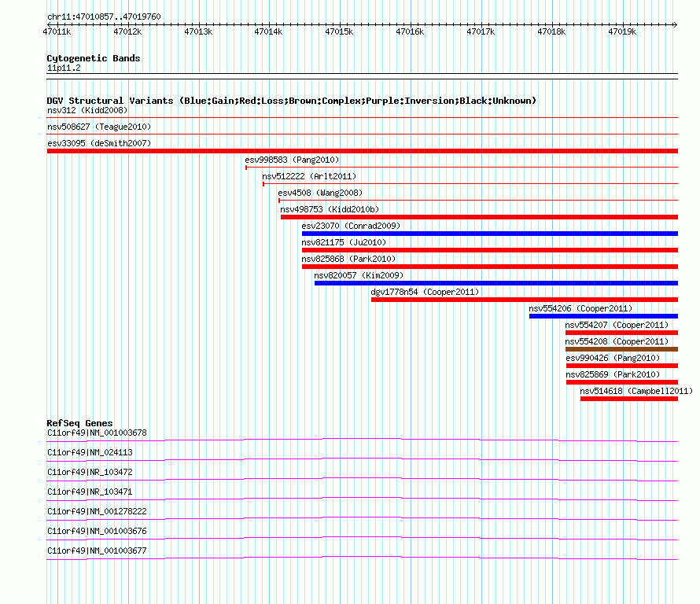This screenshot has width=700, height=604.
Task: Open nsv514618 (Campbell2011) variant
Action: (x=636, y=391)
